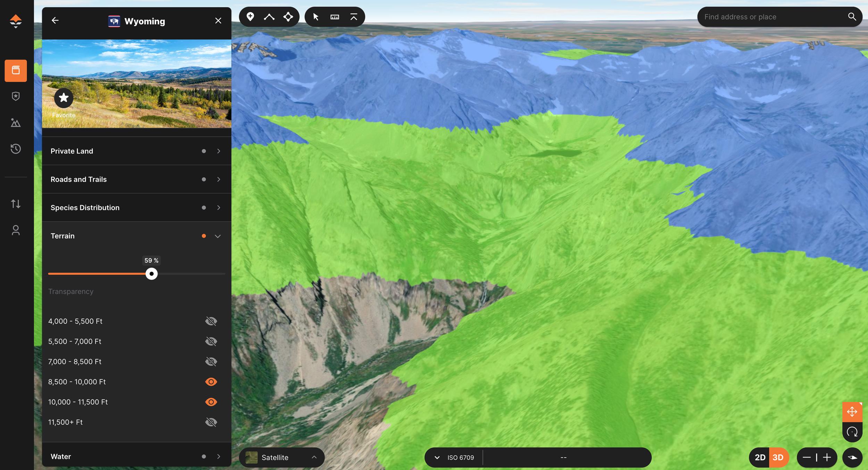
Task: Open the account profile icon
Action: [x=16, y=230]
